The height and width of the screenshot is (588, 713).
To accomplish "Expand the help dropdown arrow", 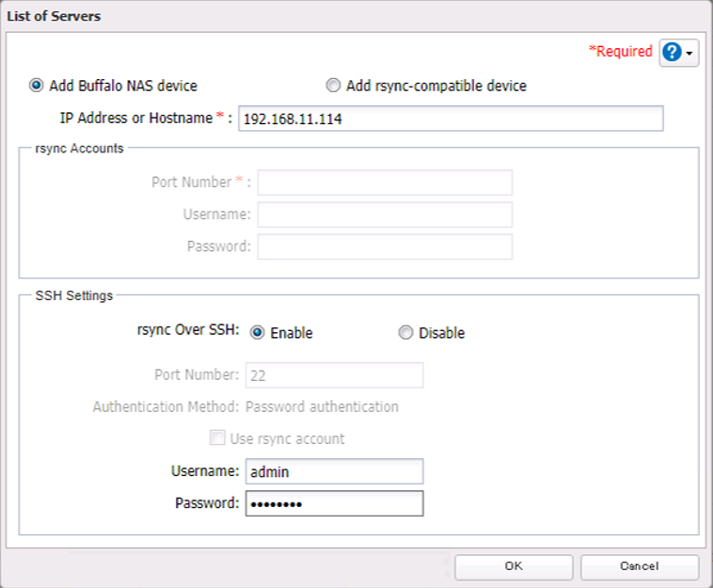I will 690,54.
